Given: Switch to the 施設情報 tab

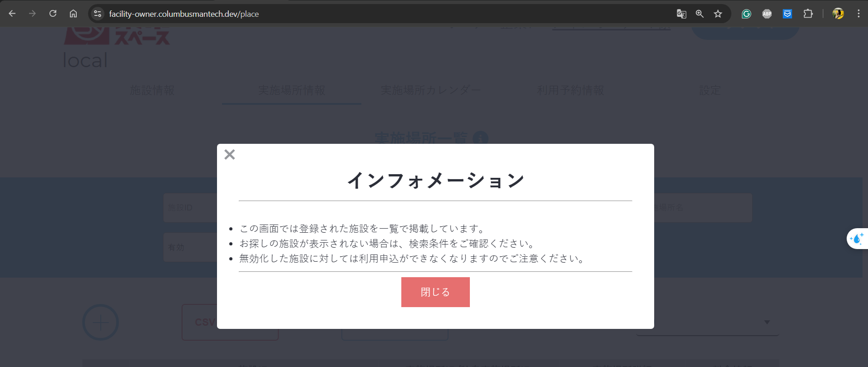Looking at the screenshot, I should (153, 90).
